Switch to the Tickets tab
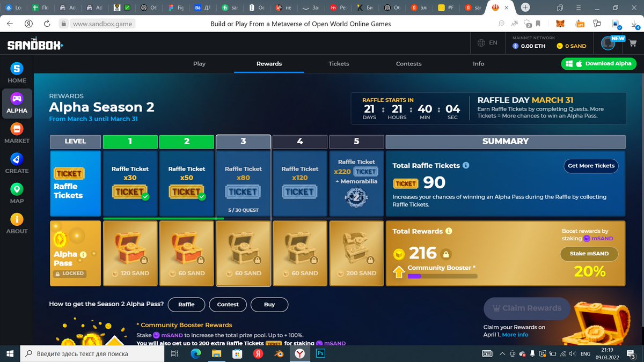Viewport: 644px width, 362px height. (339, 63)
